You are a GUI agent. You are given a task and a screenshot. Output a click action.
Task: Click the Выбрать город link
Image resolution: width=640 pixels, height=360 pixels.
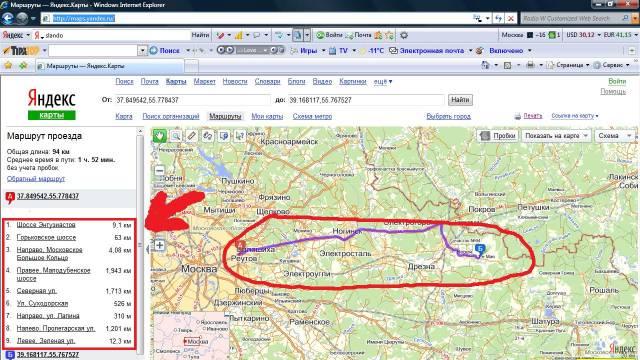pyautogui.click(x=448, y=116)
